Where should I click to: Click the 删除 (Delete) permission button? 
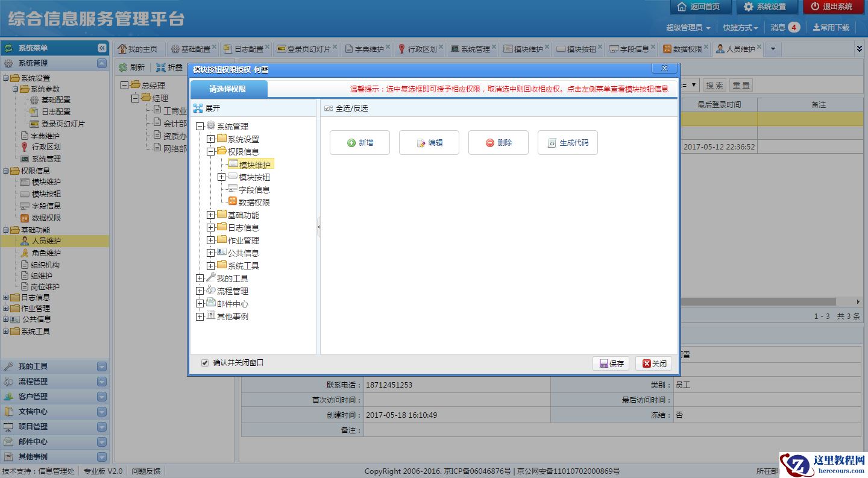click(x=498, y=143)
